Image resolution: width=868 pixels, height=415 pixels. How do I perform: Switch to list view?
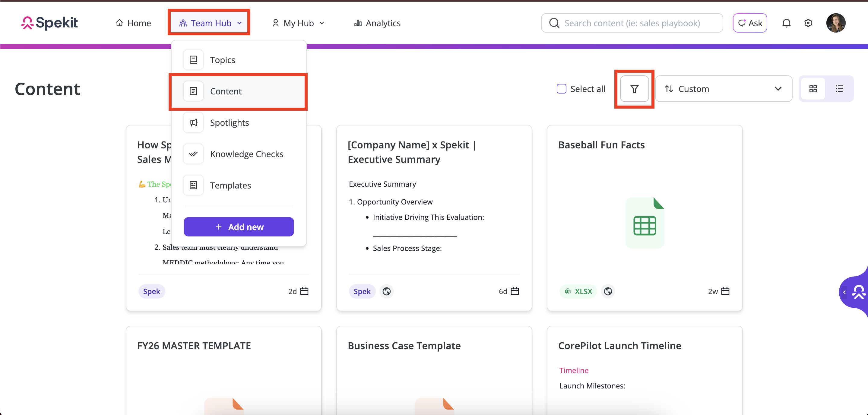[x=839, y=89]
